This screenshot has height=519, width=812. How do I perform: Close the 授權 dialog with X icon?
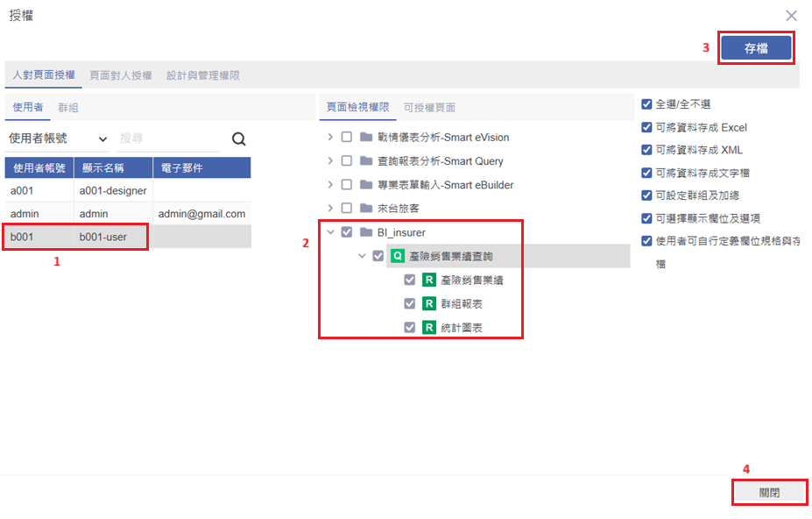[791, 16]
